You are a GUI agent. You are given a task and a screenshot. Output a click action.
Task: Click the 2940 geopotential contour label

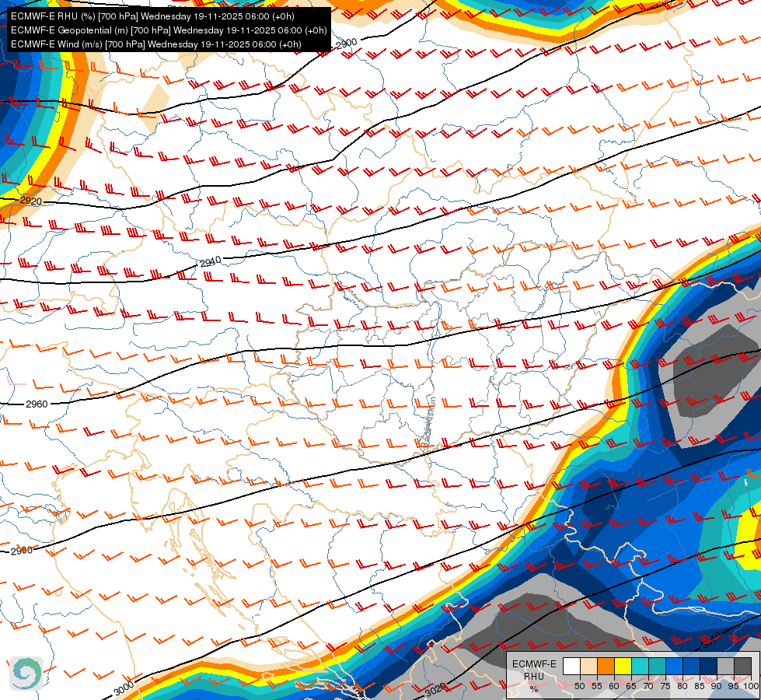[x=210, y=262]
